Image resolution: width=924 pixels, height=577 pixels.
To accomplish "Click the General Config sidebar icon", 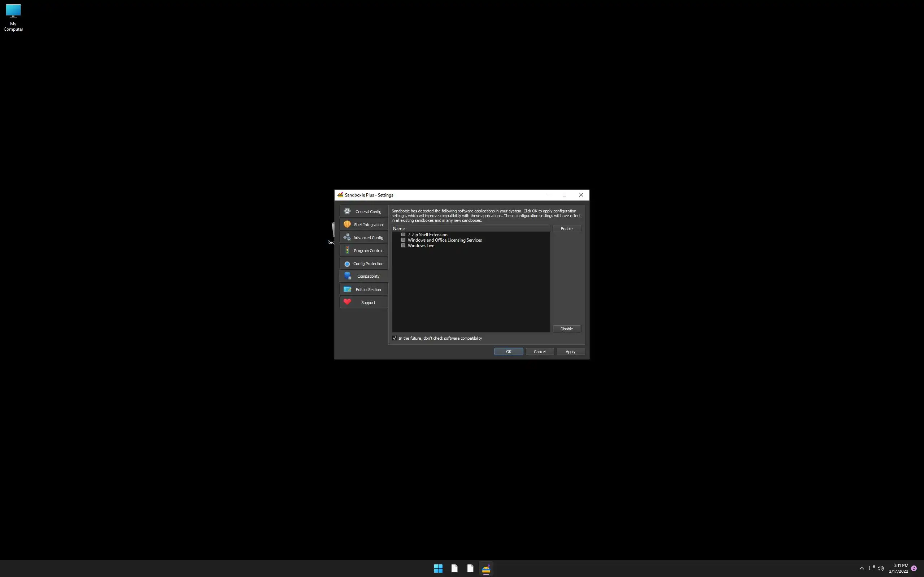I will pos(347,211).
